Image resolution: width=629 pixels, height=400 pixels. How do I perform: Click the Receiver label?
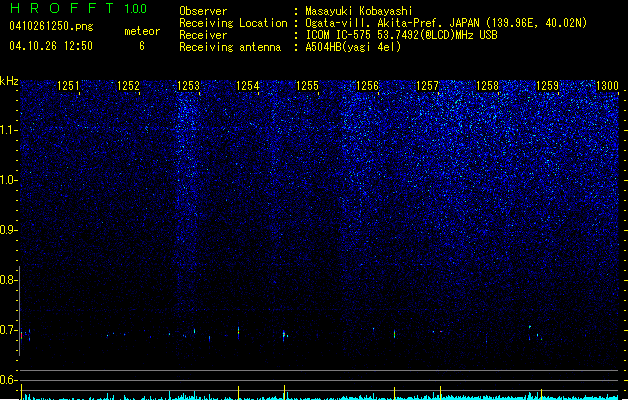point(203,35)
